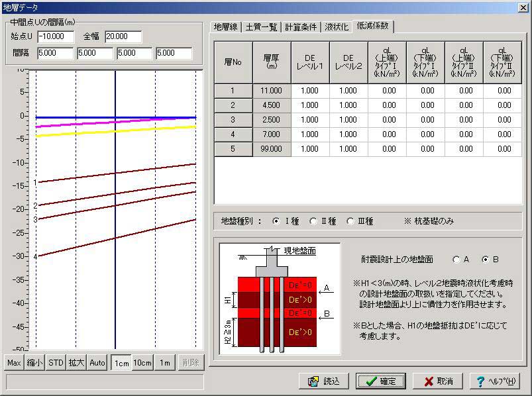The height and width of the screenshot is (396, 532).
Task: Open help with the ヘルプ(H) button
Action: [495, 381]
